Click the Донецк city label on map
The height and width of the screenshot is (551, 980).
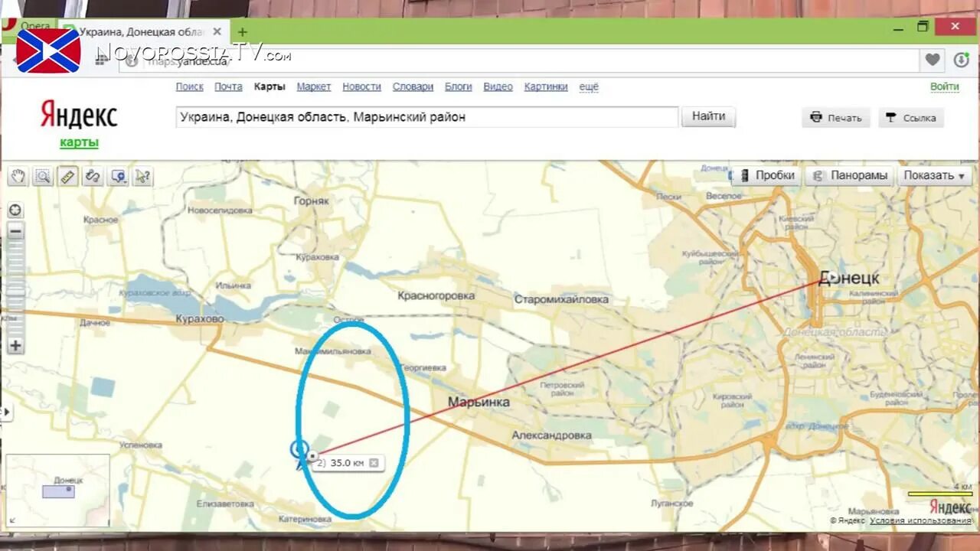pos(849,278)
